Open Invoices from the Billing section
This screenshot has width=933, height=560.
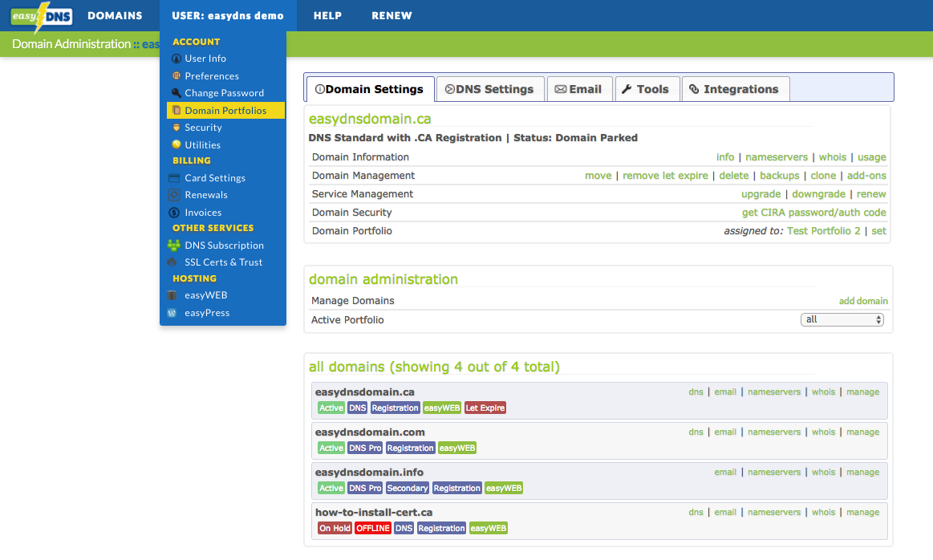(203, 213)
